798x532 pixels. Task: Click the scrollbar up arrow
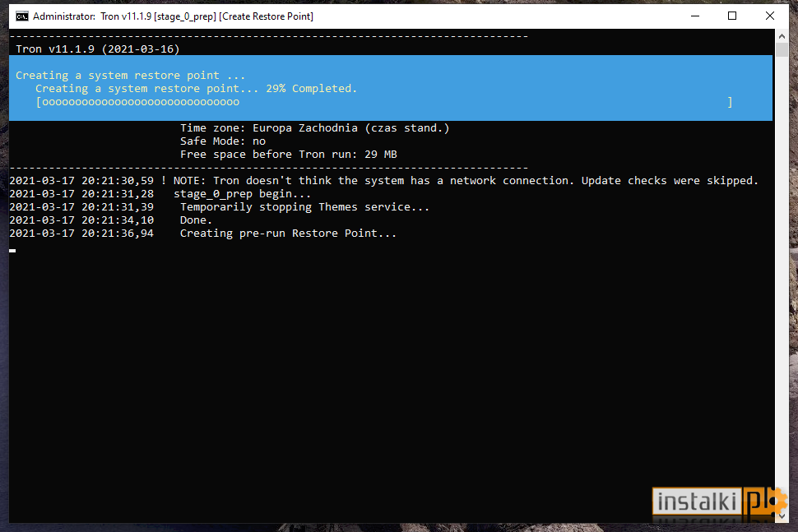782,36
